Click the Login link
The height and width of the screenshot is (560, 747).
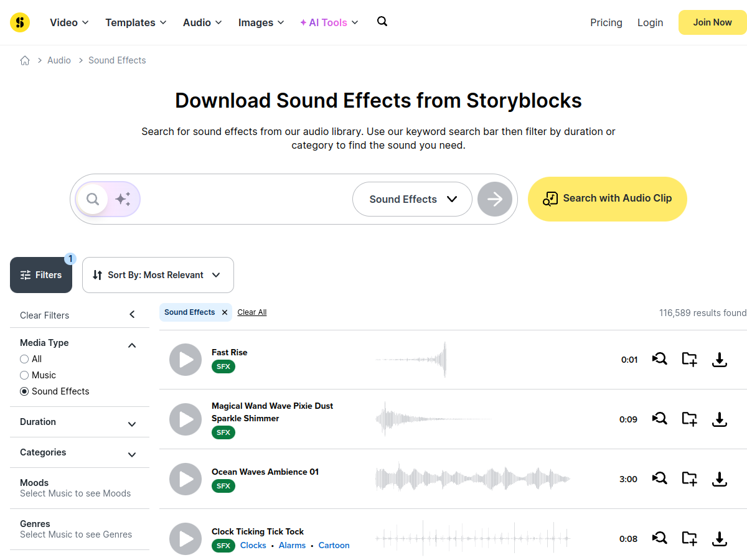(x=650, y=22)
